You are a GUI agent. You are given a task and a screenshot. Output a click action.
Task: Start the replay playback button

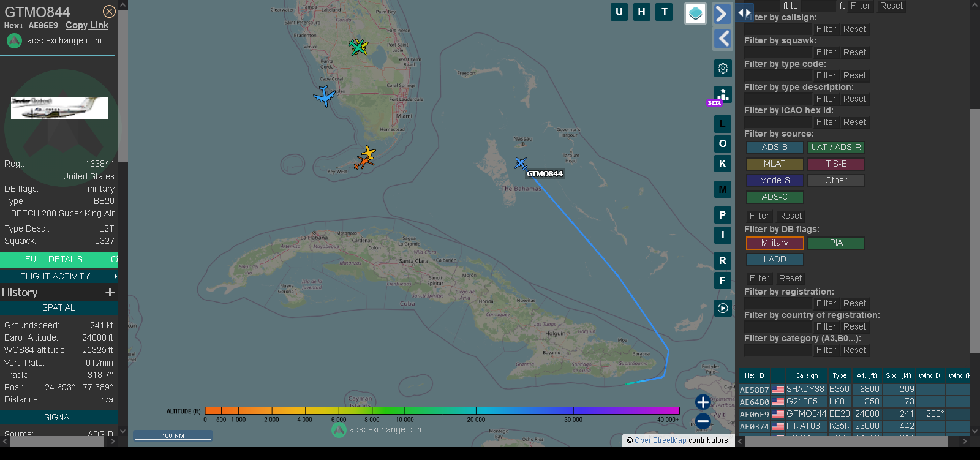(723, 308)
